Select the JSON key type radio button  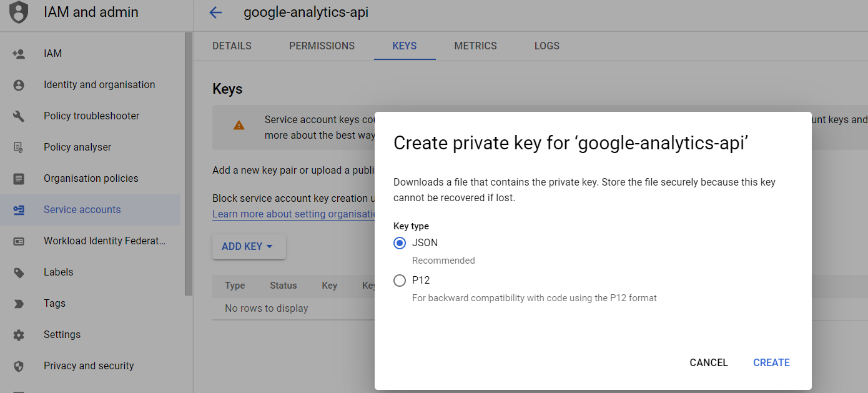tap(400, 243)
